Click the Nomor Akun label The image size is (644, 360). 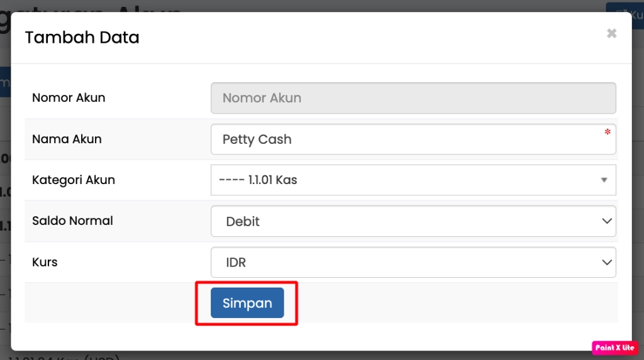coord(69,98)
